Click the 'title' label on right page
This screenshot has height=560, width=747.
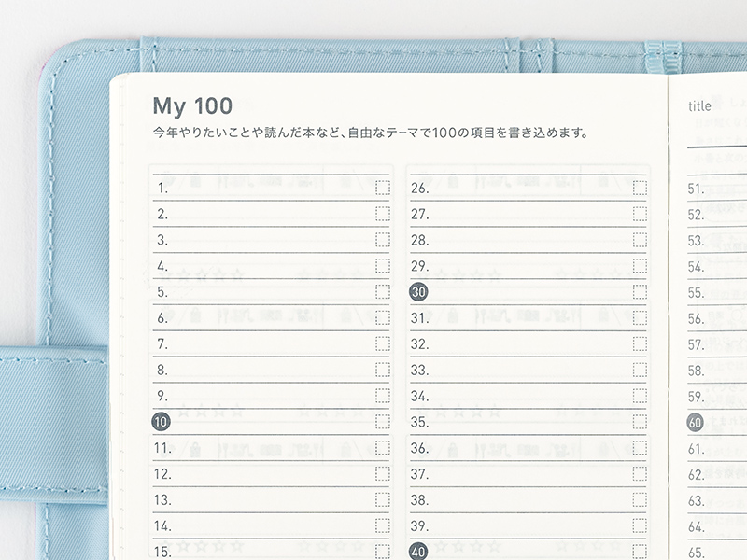(x=699, y=106)
